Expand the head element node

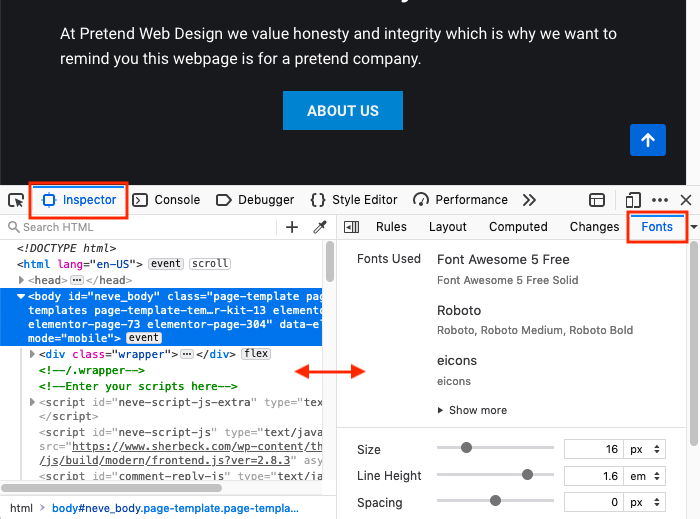(21, 280)
